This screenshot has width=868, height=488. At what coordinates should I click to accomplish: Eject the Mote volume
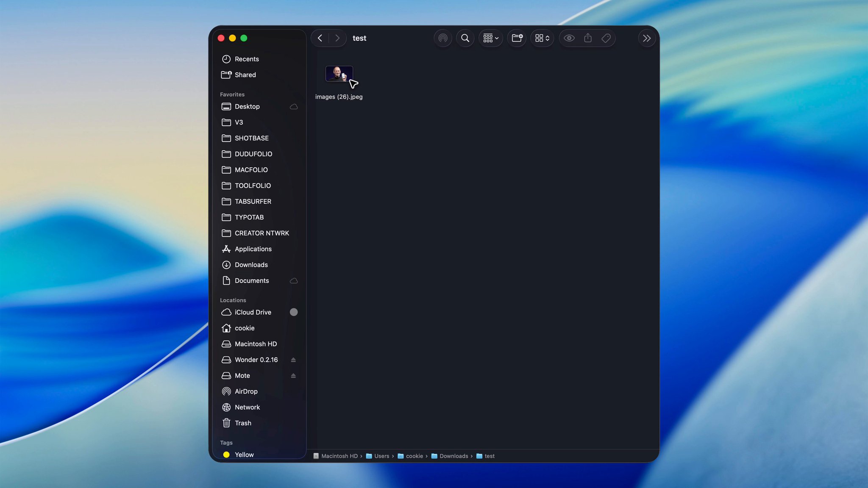pos(293,376)
